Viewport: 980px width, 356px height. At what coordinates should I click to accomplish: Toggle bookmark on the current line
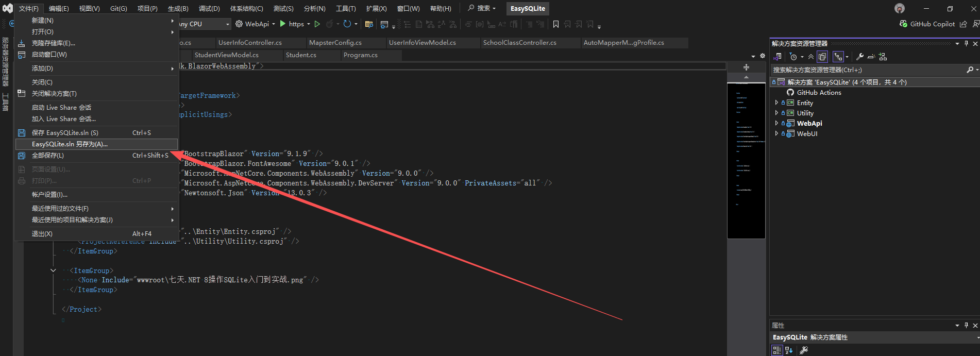click(x=555, y=24)
